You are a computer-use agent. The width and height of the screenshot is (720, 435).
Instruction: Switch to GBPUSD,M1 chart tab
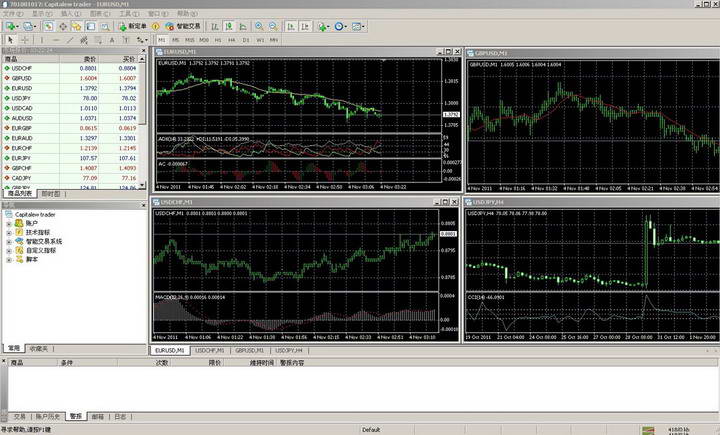(249, 350)
